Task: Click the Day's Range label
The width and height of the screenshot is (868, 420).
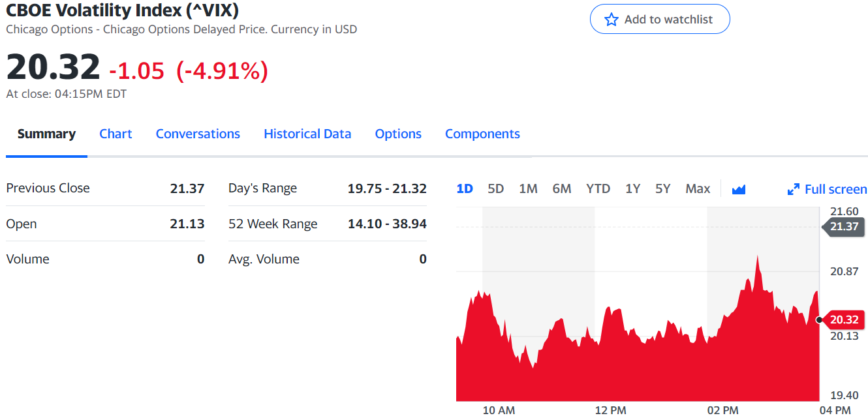Action: click(262, 188)
